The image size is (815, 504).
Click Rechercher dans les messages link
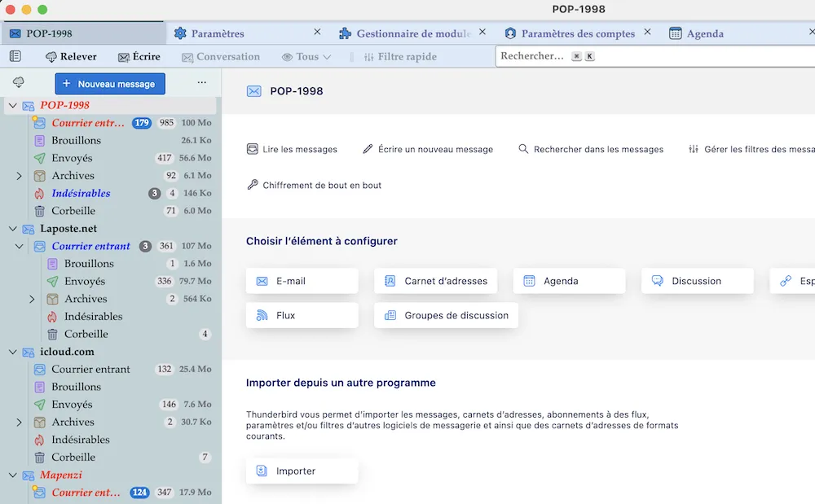point(591,150)
